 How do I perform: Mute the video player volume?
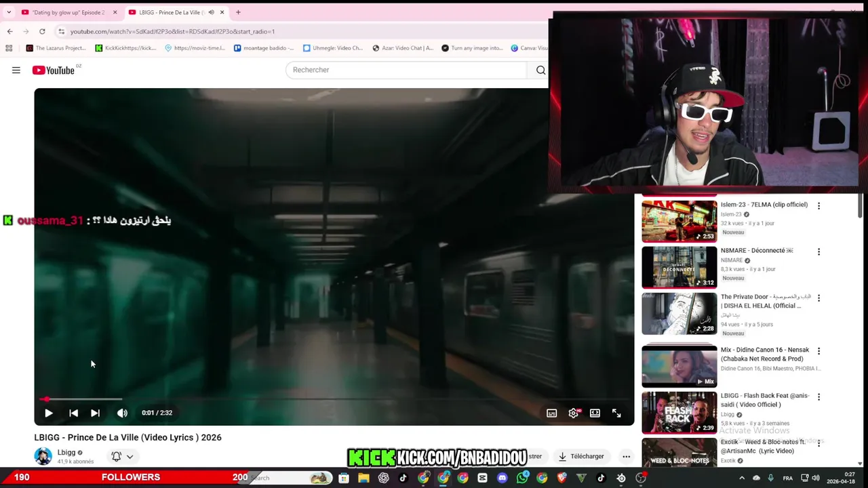122,413
